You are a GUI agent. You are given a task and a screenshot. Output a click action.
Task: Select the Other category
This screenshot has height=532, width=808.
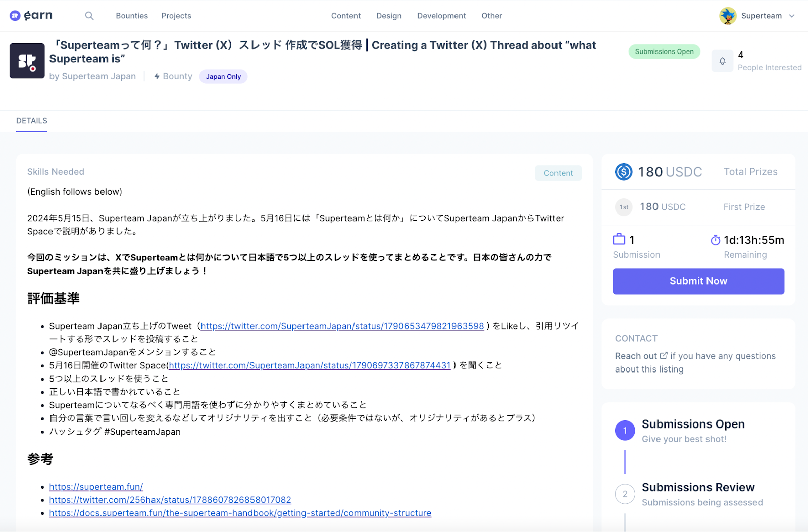(x=492, y=16)
